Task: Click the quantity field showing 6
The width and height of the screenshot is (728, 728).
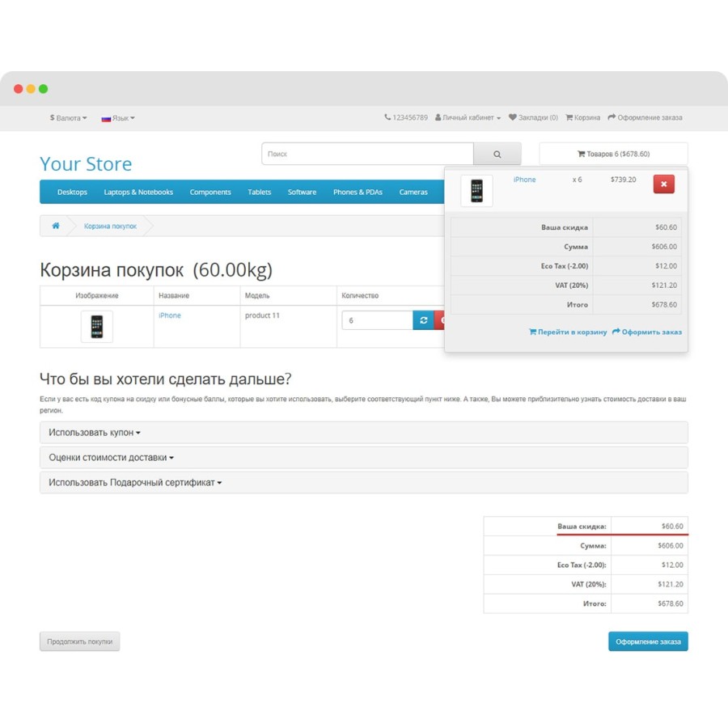Action: tap(377, 320)
